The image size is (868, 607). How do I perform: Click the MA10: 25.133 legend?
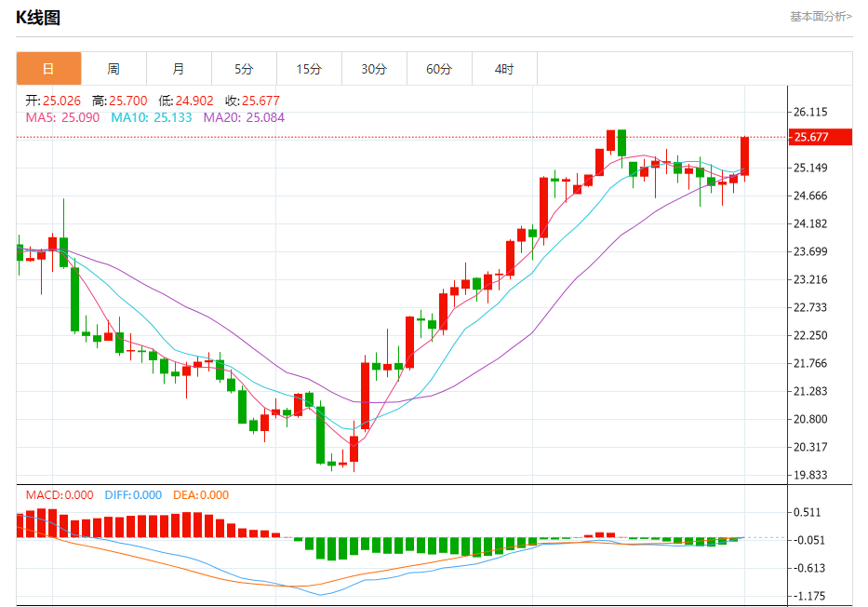click(x=152, y=117)
